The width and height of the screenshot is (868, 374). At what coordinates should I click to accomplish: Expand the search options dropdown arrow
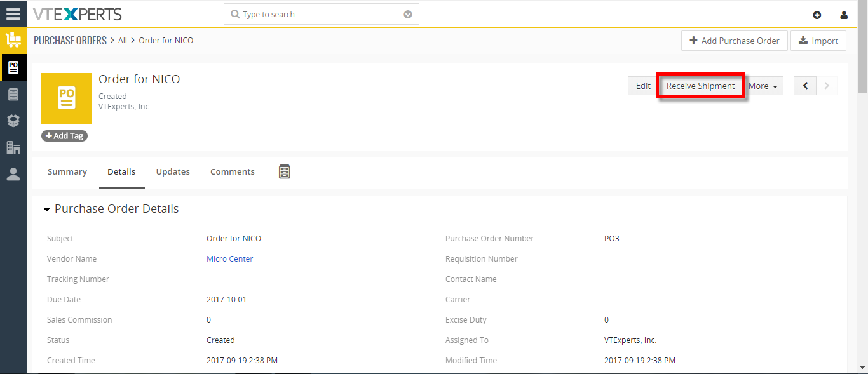[x=408, y=15]
